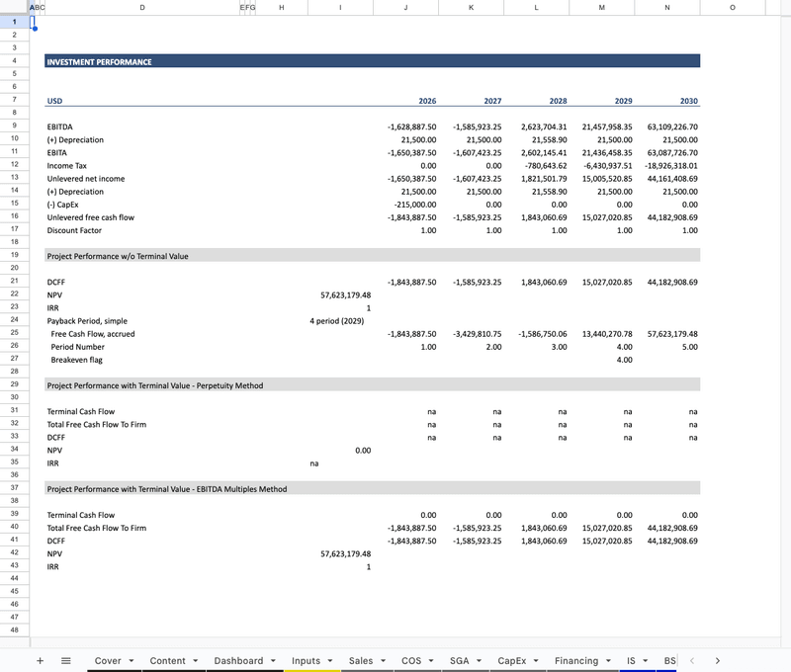
Task: Open the Content sheet tab
Action: pos(167,660)
